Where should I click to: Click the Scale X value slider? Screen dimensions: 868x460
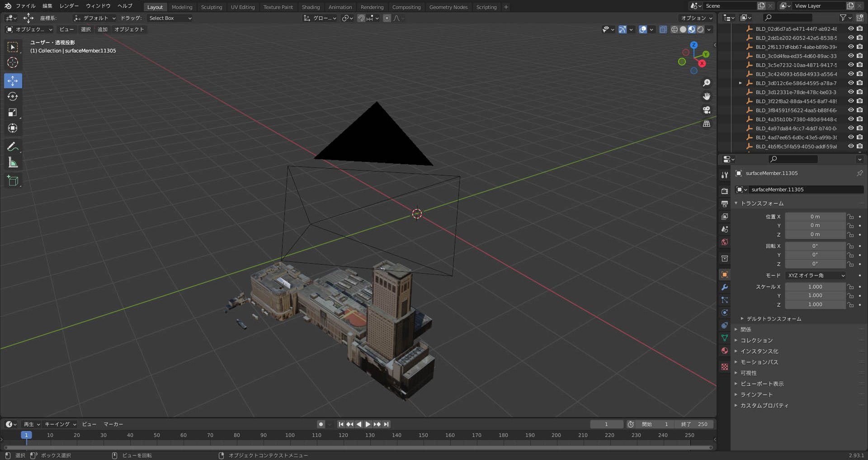coord(815,287)
